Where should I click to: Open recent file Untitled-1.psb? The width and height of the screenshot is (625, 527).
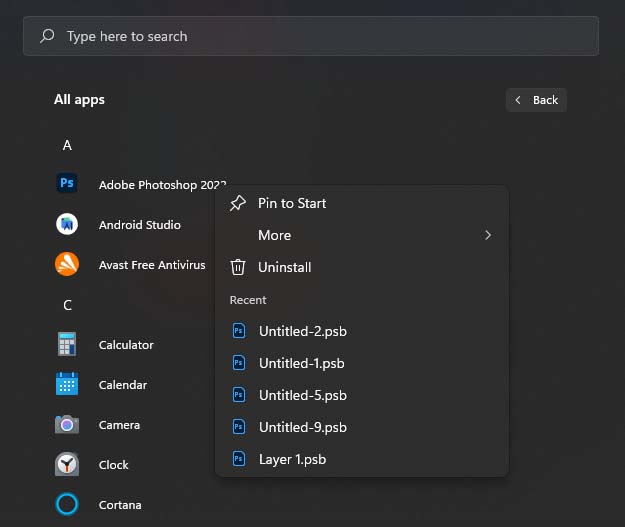[x=301, y=363]
